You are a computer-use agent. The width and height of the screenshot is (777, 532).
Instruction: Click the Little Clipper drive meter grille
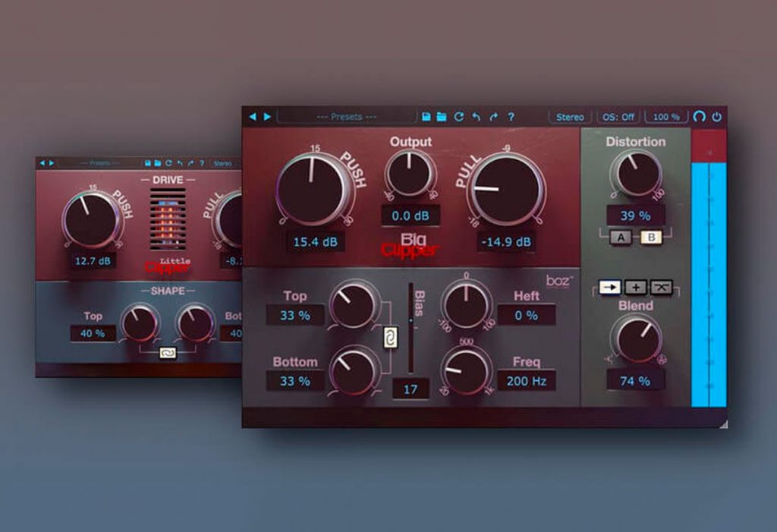[168, 219]
